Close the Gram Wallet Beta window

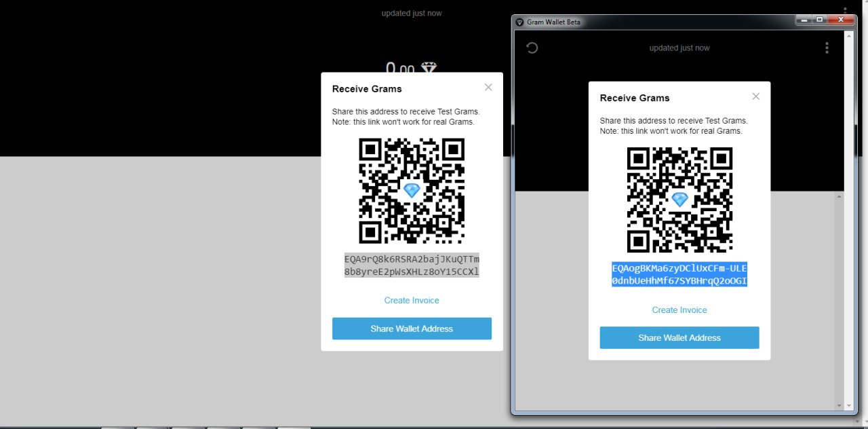coord(841,20)
